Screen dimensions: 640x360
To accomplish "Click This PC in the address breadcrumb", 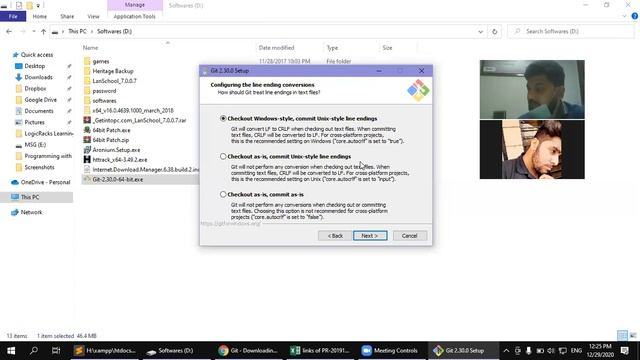I will pyautogui.click(x=77, y=31).
